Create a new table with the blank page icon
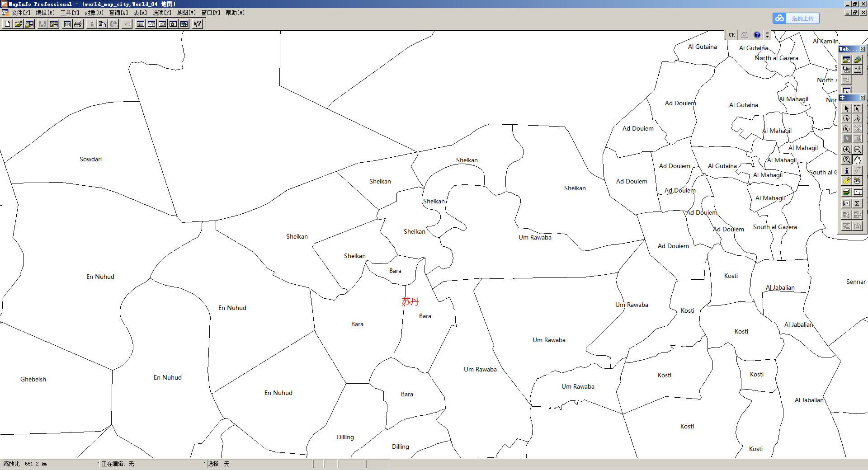The image size is (868, 470). (x=8, y=24)
